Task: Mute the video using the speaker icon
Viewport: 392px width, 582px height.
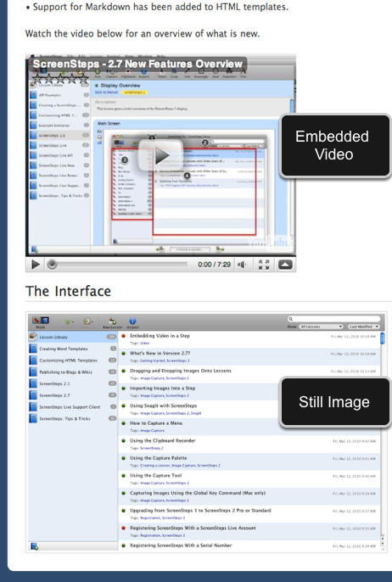Action: [x=242, y=265]
